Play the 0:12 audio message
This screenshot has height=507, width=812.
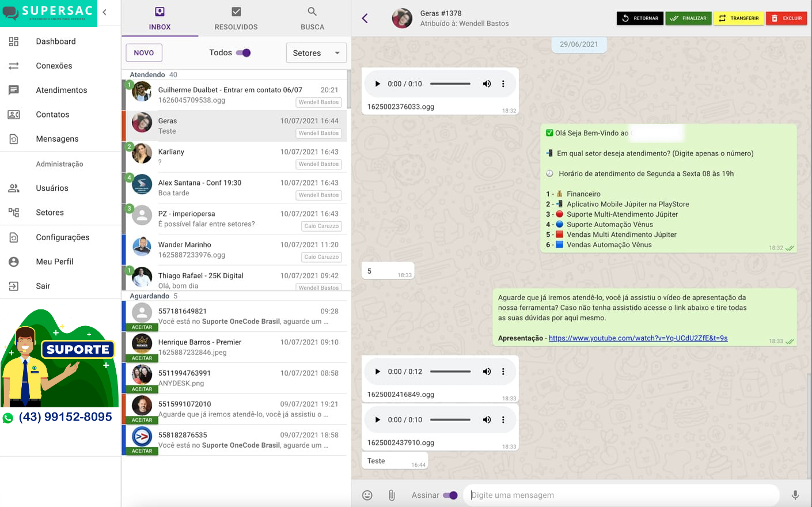click(x=378, y=372)
